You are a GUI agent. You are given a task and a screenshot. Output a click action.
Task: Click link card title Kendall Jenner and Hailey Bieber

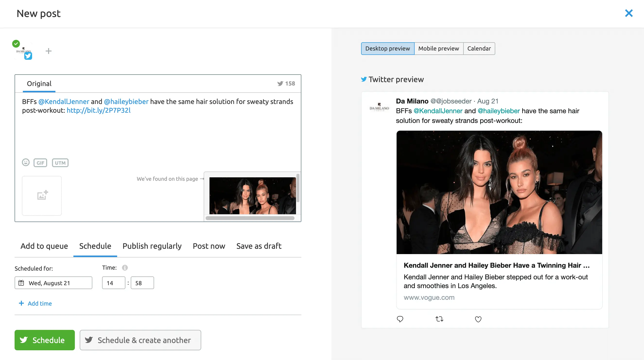[496, 265]
